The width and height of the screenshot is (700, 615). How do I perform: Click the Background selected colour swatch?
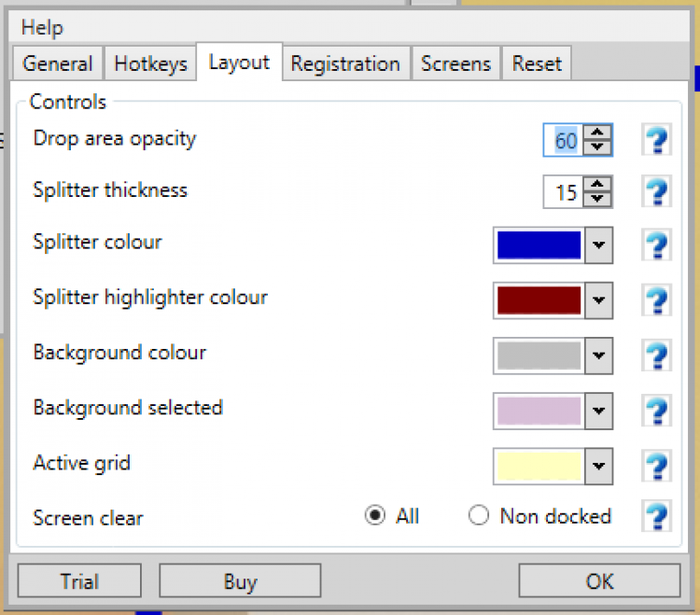click(539, 410)
